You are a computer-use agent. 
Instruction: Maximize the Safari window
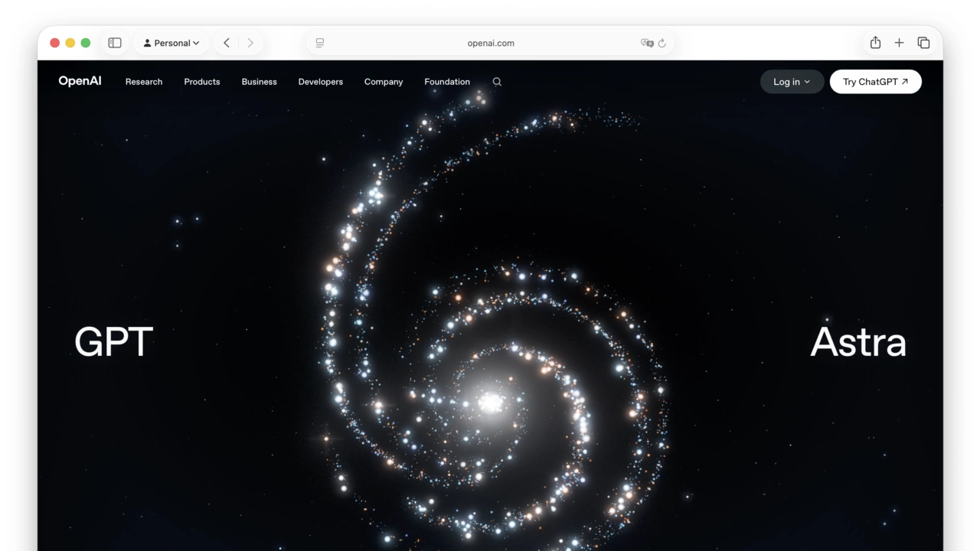(x=86, y=43)
